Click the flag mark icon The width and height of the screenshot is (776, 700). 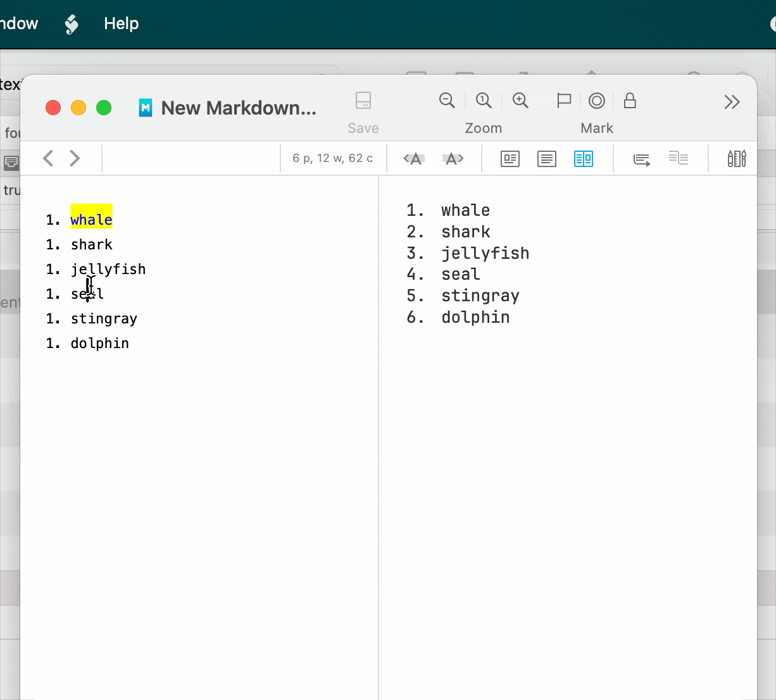pos(563,101)
